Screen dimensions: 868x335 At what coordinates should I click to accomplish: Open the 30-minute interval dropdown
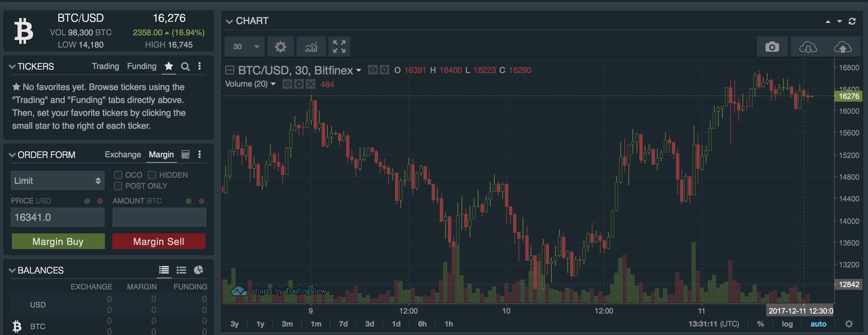point(244,47)
